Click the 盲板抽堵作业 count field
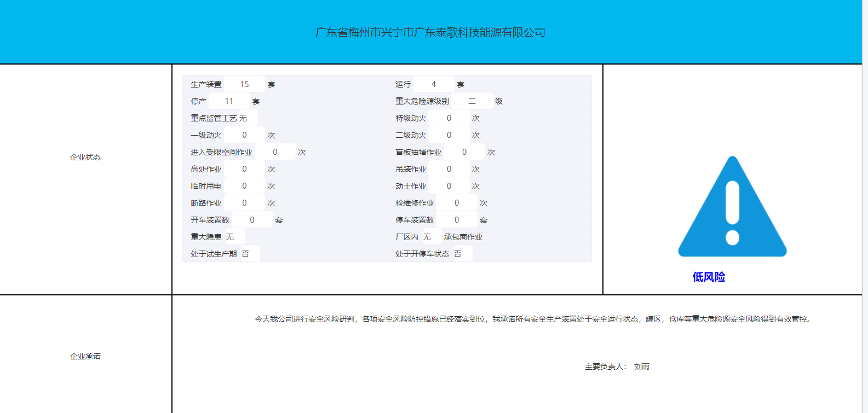The image size is (868, 413). point(464,152)
